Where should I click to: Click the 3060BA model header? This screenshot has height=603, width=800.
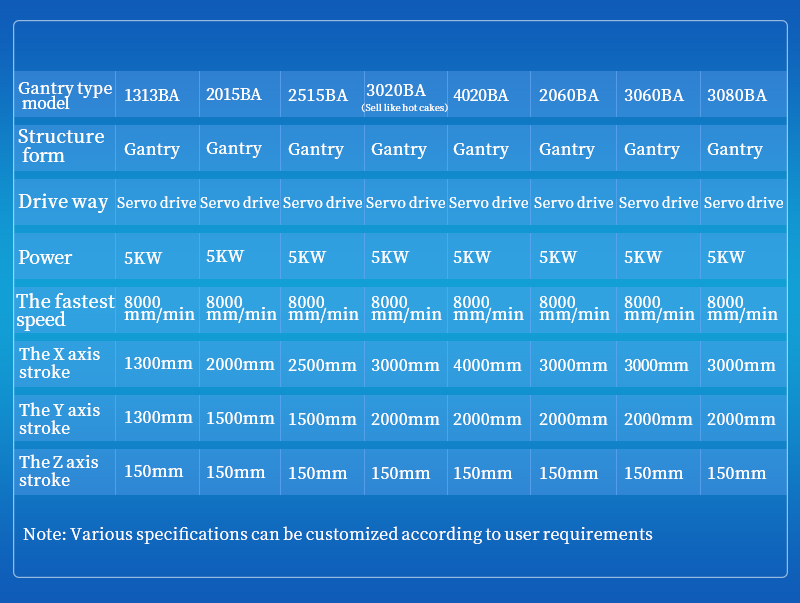pos(654,95)
